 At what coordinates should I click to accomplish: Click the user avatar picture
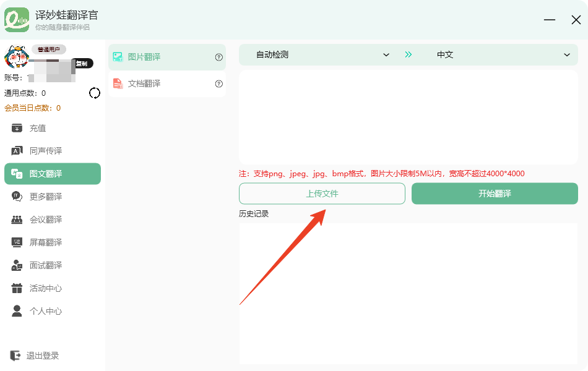17,58
